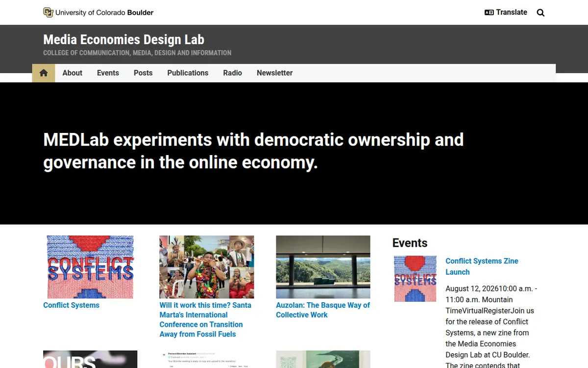Image resolution: width=588 pixels, height=368 pixels.
Task: Click the OURS thumbnail image
Action: pyautogui.click(x=90, y=359)
